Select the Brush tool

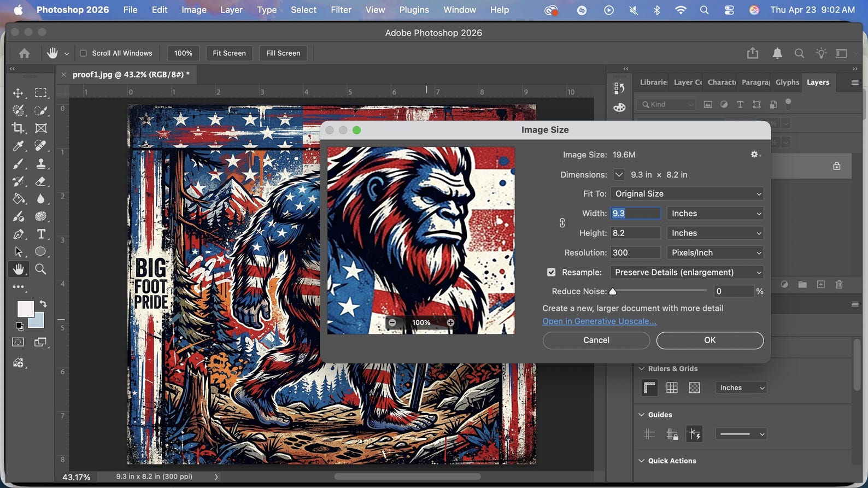(18, 163)
